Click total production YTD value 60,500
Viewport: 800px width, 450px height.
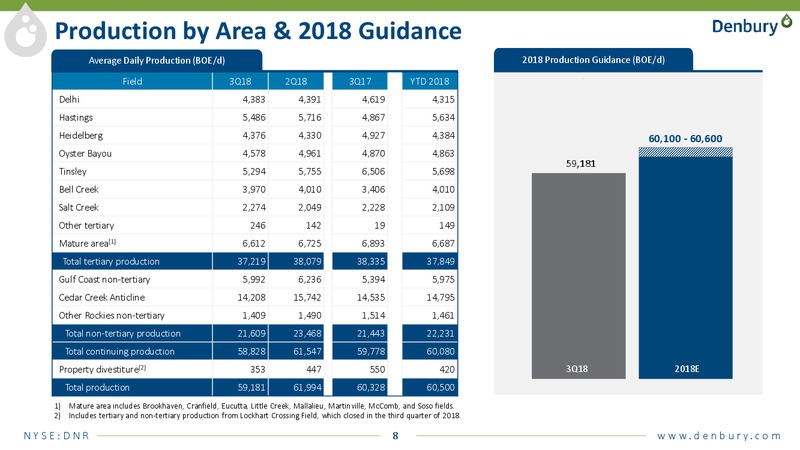(441, 387)
